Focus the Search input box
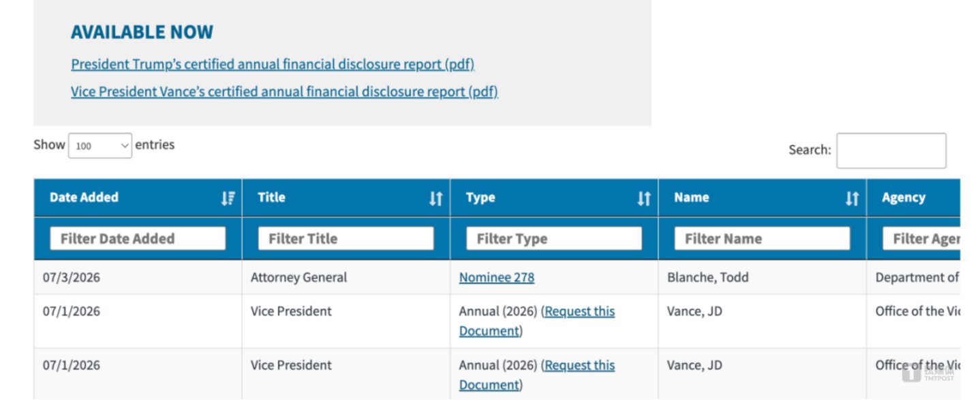 coord(891,151)
